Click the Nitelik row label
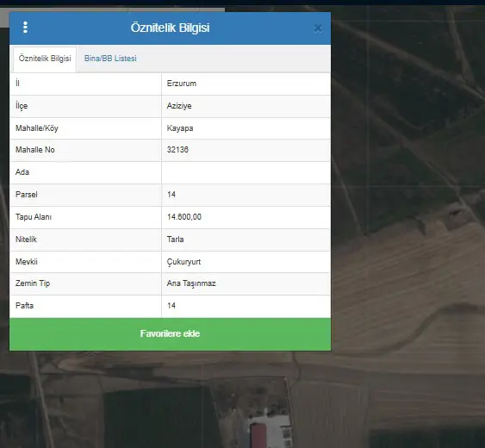The image size is (485, 448). click(26, 240)
